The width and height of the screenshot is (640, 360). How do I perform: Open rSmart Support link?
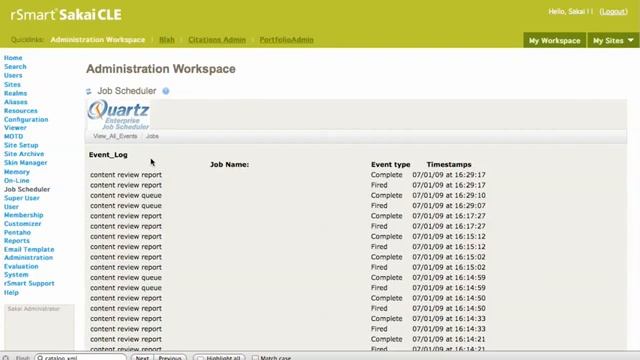[29, 283]
